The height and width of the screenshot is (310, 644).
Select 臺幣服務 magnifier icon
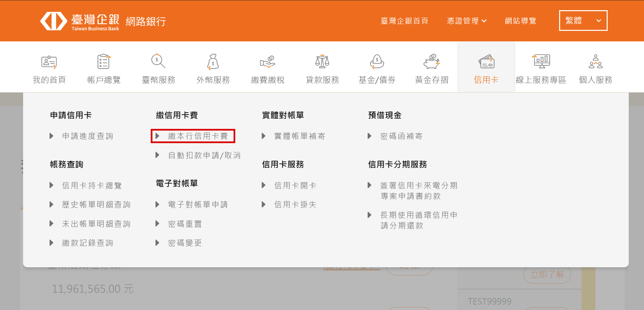(x=158, y=61)
